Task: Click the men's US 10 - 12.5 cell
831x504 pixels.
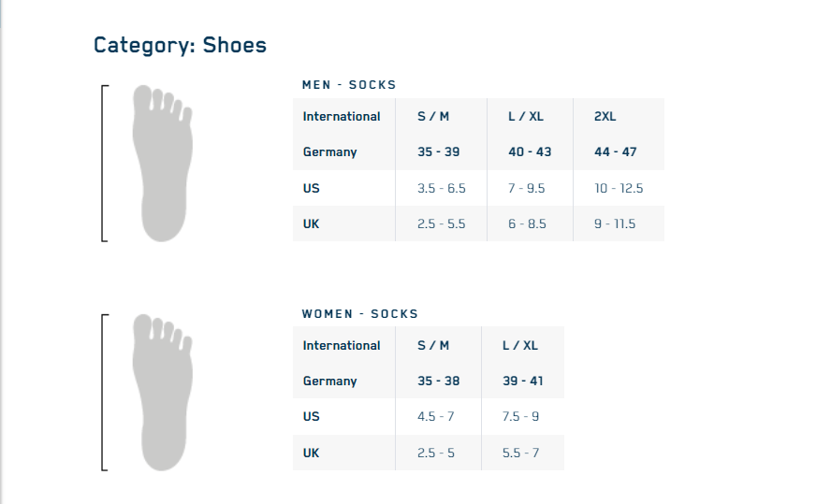Action: [x=619, y=189]
